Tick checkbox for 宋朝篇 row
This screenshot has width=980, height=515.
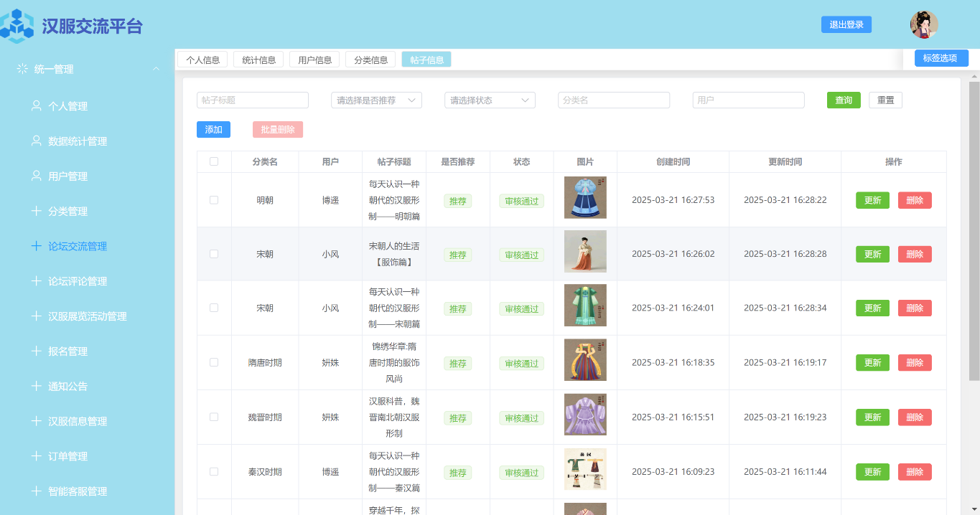click(214, 308)
